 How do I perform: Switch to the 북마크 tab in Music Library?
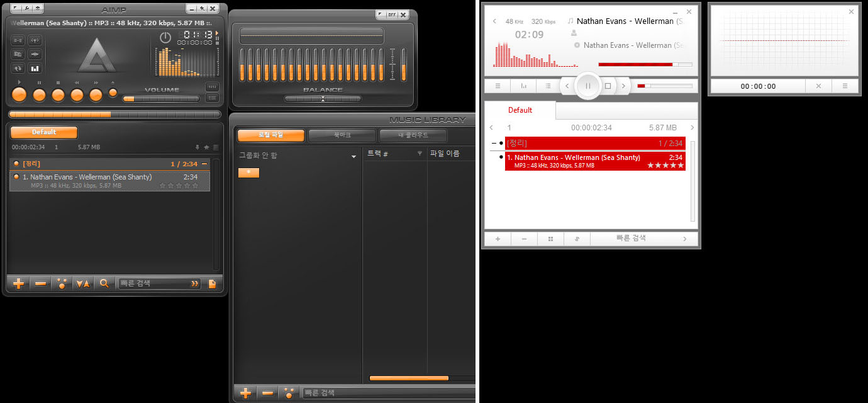(x=342, y=135)
